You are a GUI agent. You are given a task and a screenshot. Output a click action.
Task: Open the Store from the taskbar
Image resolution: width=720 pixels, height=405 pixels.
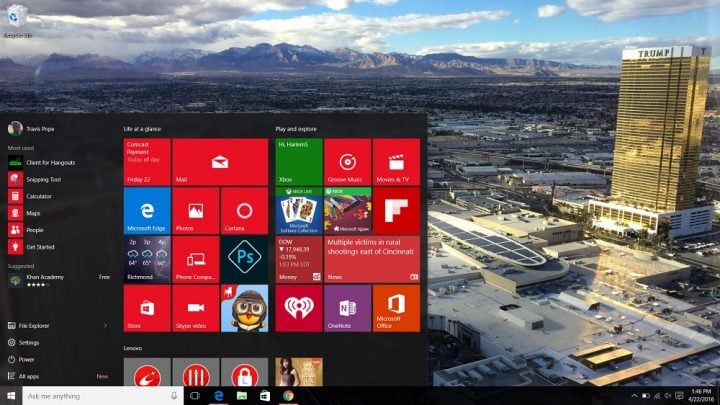(x=265, y=396)
